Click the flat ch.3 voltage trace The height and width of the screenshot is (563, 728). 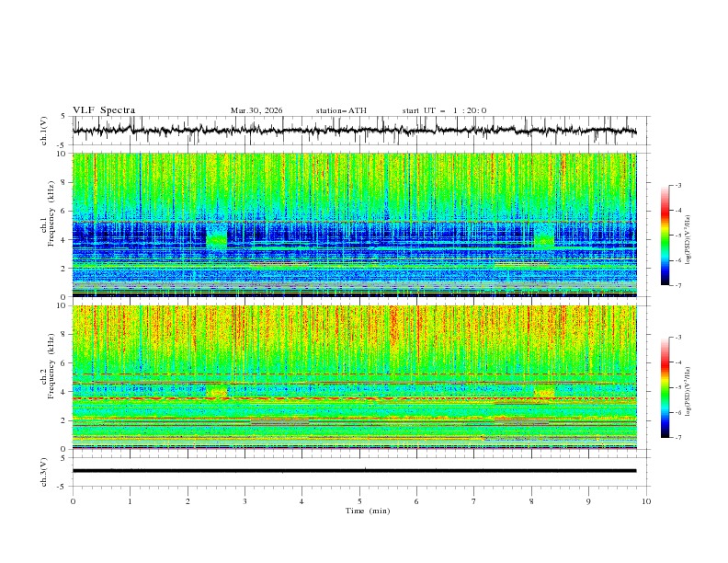point(354,471)
